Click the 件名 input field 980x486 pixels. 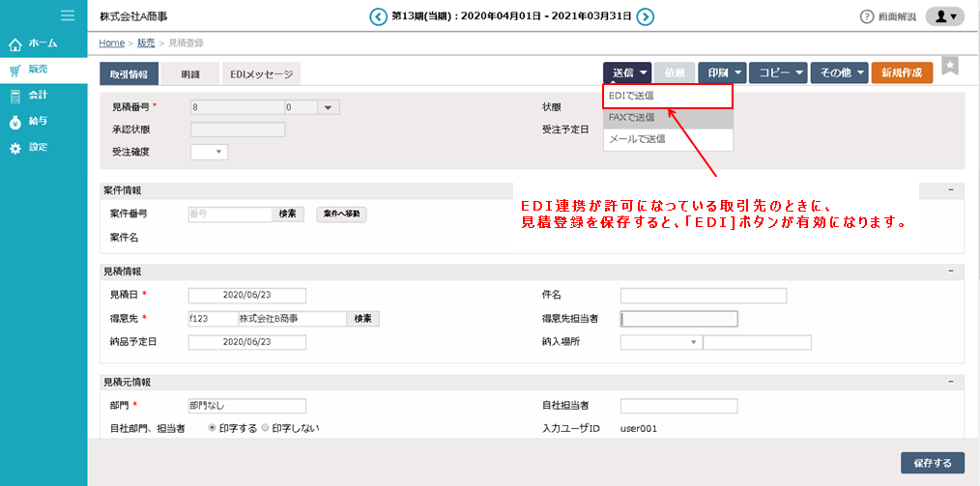703,296
